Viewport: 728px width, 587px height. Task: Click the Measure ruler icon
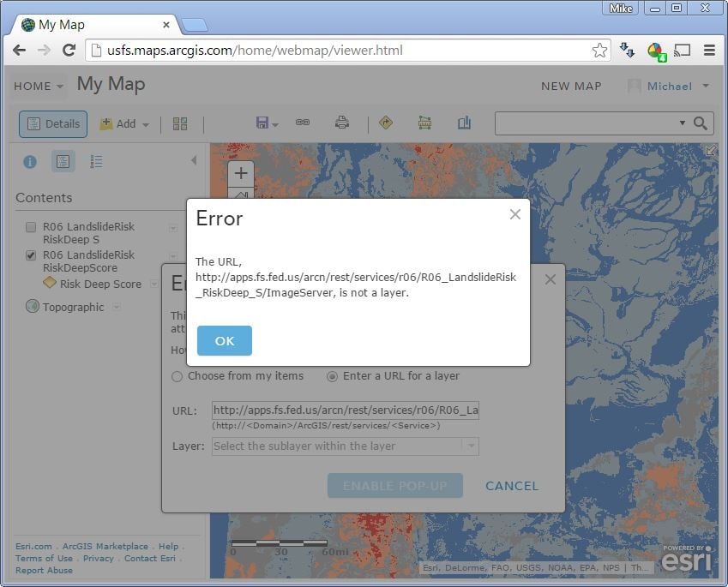click(424, 123)
